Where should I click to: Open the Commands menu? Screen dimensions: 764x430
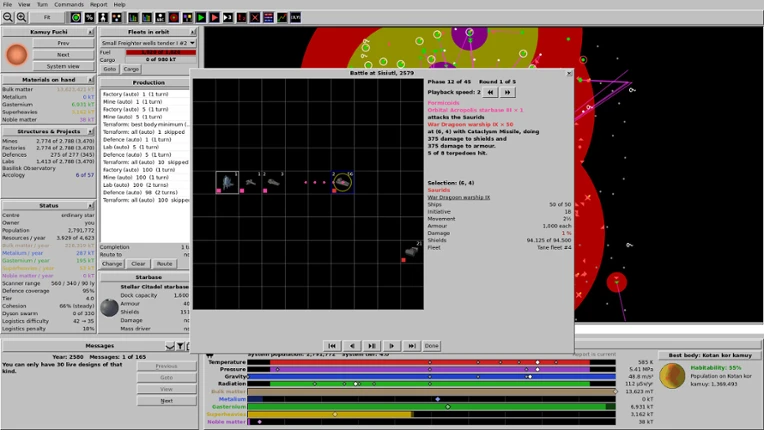[69, 4]
